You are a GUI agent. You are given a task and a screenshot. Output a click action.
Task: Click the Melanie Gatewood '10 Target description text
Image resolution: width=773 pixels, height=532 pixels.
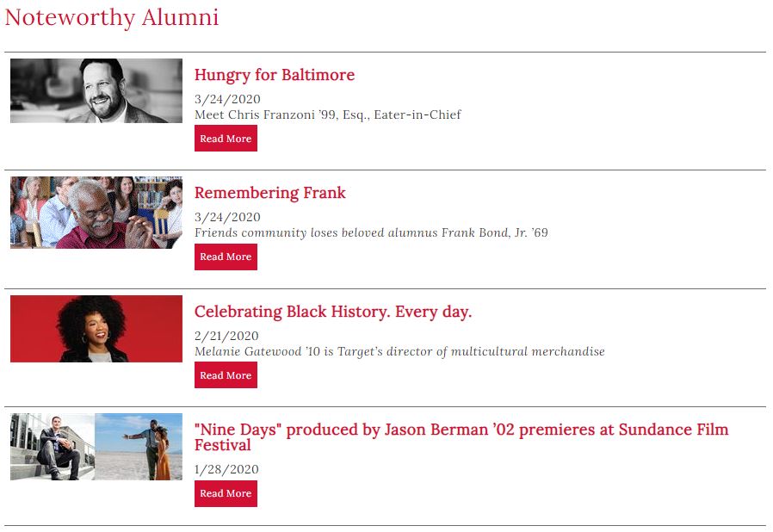pyautogui.click(x=399, y=351)
